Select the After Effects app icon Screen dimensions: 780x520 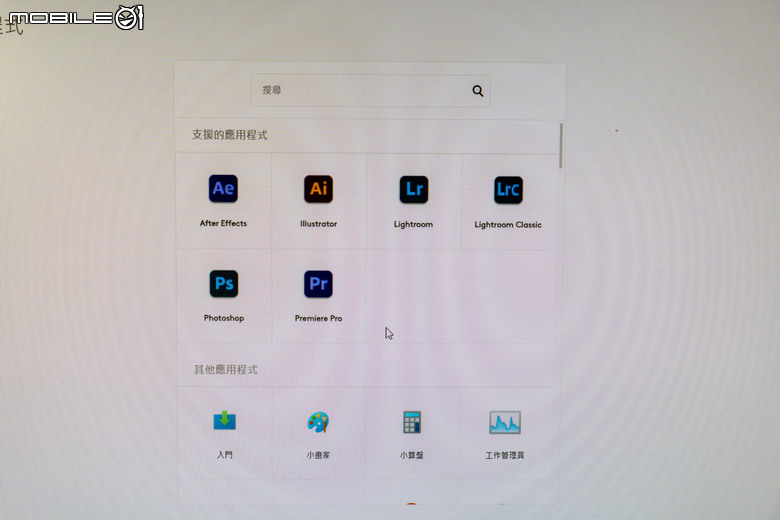(x=223, y=189)
